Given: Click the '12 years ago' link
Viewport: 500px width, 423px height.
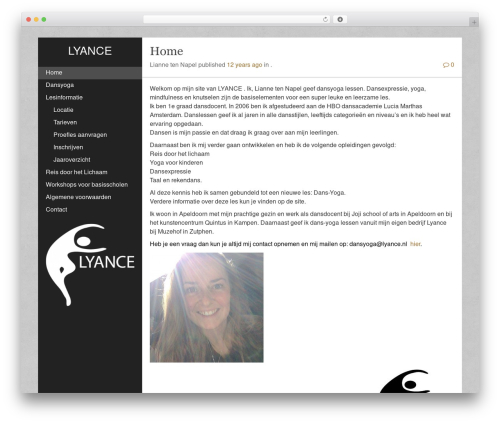Looking at the screenshot, I should point(244,65).
